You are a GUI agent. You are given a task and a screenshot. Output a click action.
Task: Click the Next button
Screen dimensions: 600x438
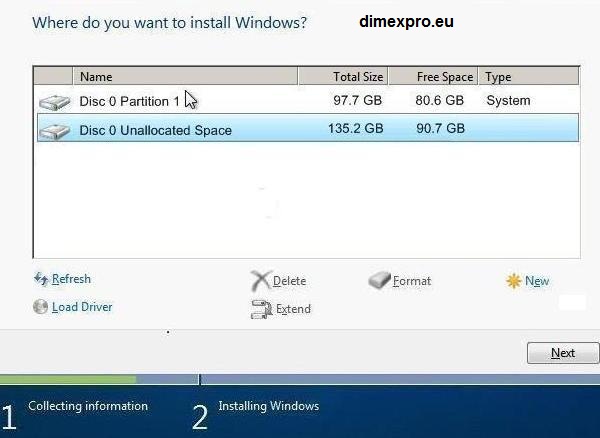563,353
